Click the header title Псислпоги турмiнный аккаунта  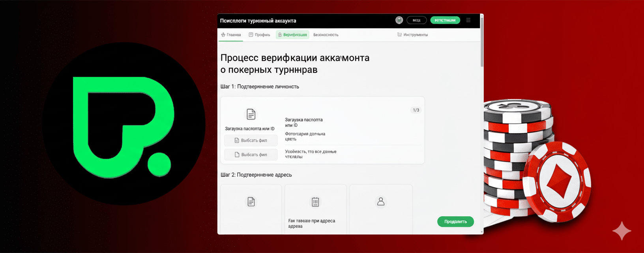[x=258, y=21]
